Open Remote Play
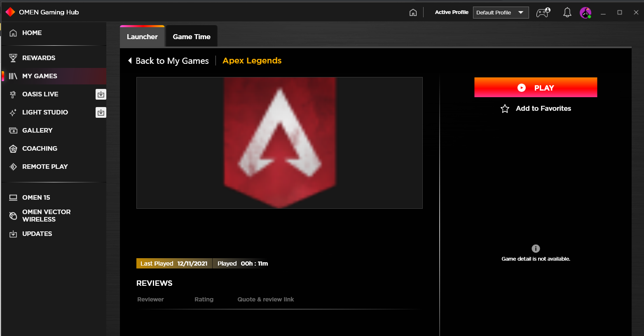Image resolution: width=644 pixels, height=336 pixels. pos(45,166)
